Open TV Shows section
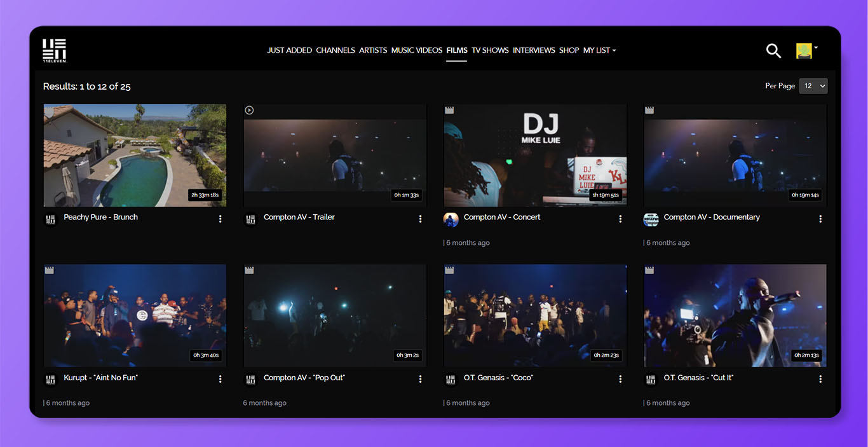Viewport: 868px width, 447px height. [490, 50]
